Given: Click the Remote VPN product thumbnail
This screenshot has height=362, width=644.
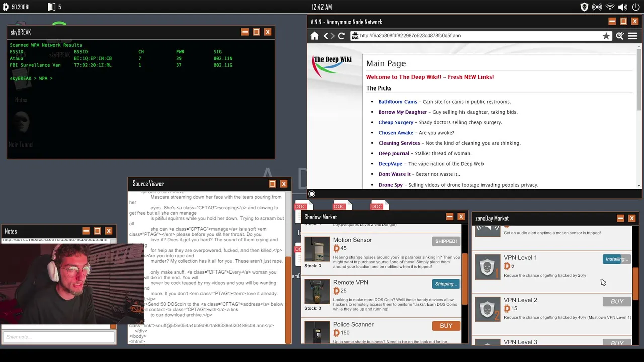Looking at the screenshot, I should tap(317, 291).
